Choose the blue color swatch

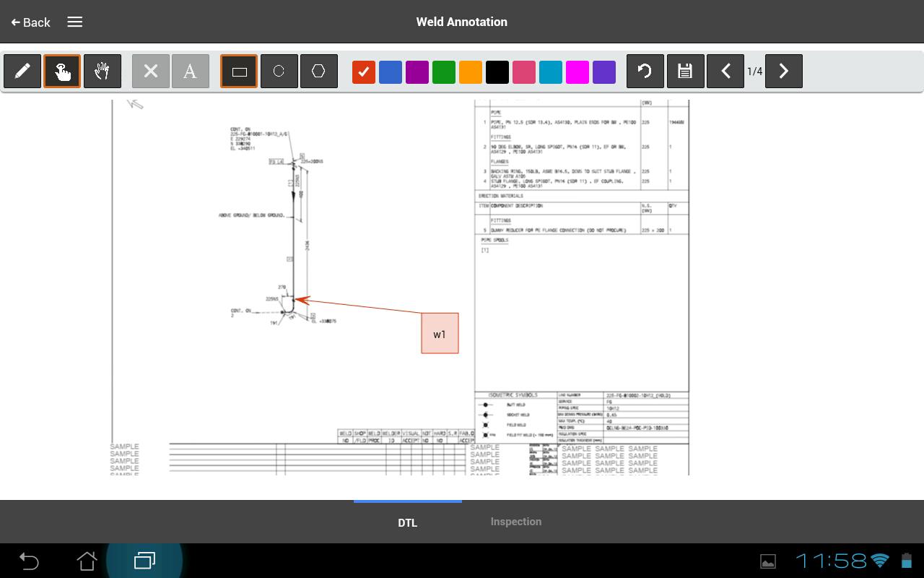tap(391, 72)
